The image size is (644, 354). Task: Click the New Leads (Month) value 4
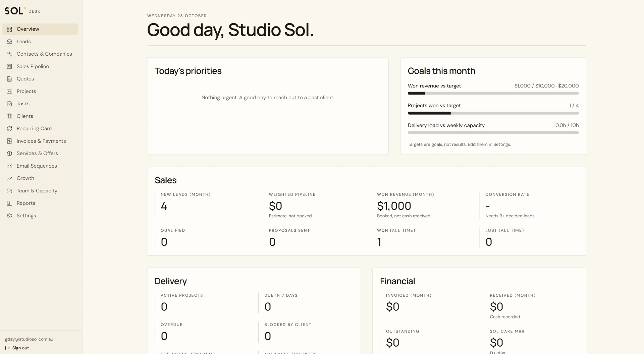[164, 206]
